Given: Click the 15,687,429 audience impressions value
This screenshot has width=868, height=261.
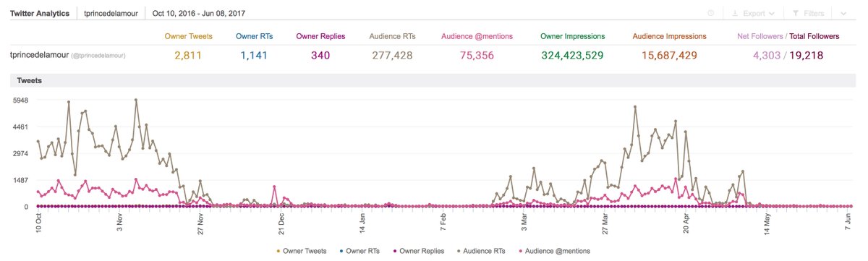Looking at the screenshot, I should pyautogui.click(x=669, y=55).
